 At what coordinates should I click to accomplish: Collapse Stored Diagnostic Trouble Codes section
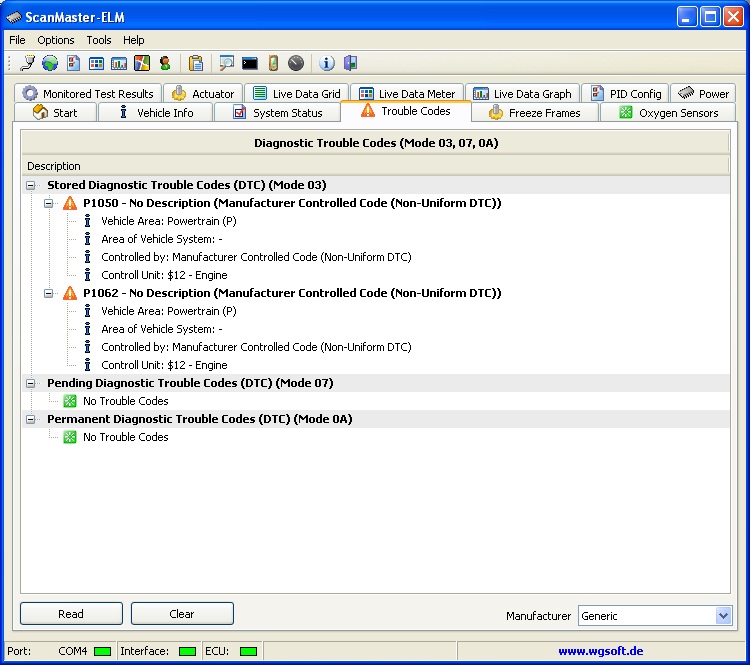(31, 185)
